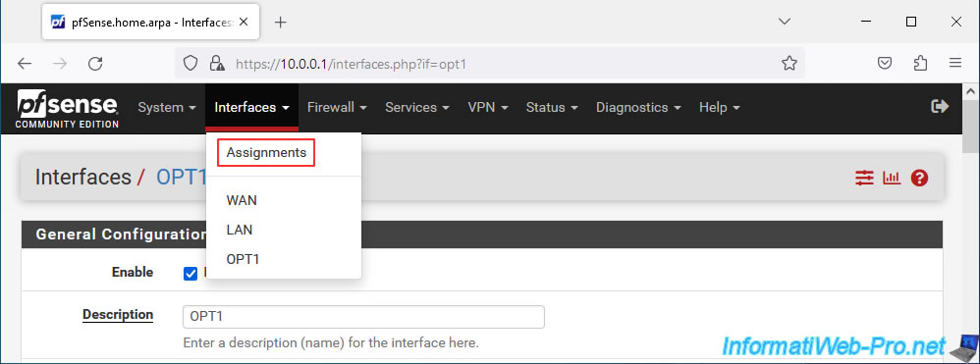The width and height of the screenshot is (980, 364).
Task: Select Assignments from Interfaces menu
Action: [266, 152]
